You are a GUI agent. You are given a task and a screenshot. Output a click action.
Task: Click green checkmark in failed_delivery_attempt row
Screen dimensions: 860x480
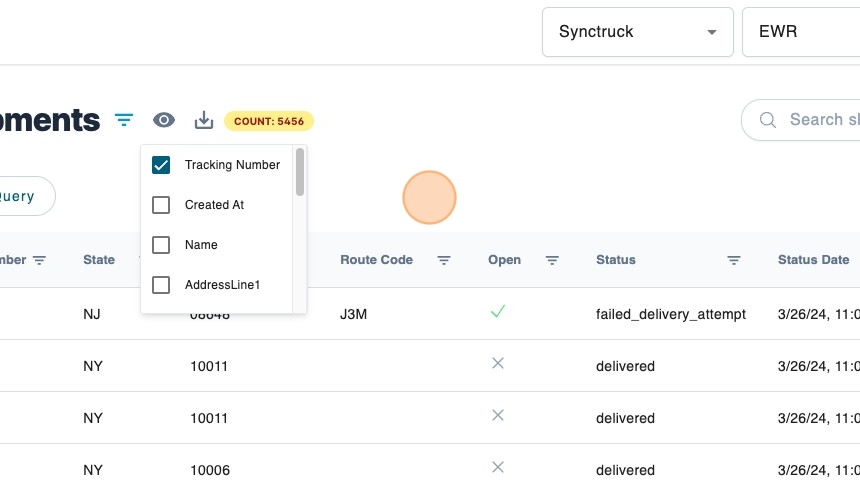[x=498, y=312]
